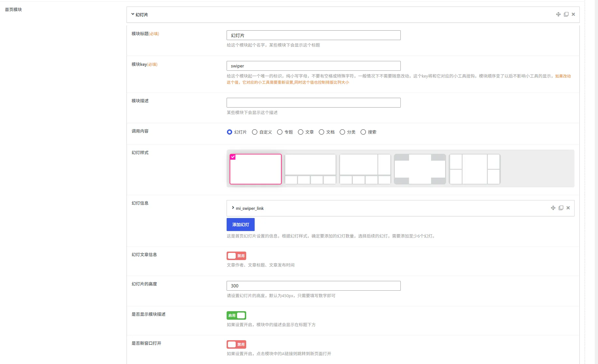Pick the fifth slide layout style
The image size is (598, 364).
475,169
